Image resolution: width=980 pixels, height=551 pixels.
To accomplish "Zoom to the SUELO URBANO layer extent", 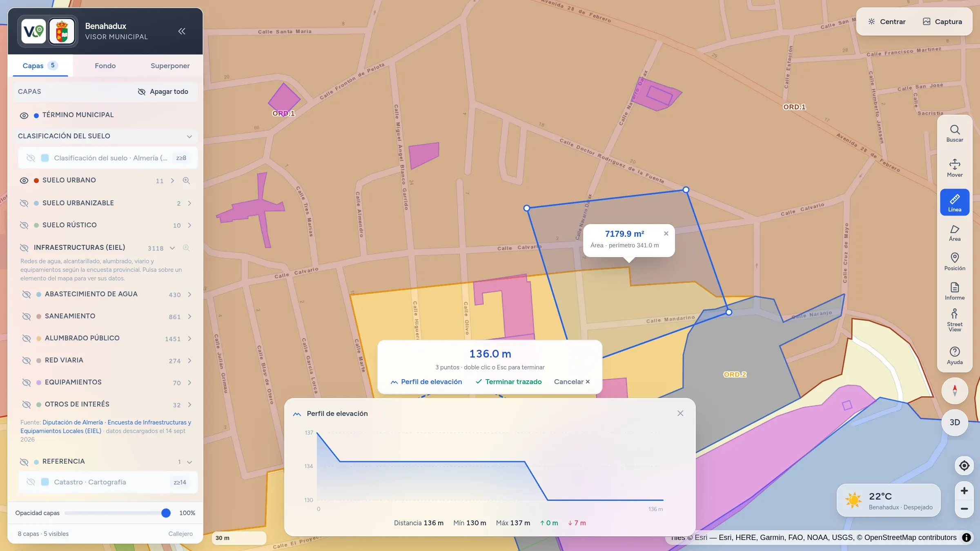I will point(186,180).
